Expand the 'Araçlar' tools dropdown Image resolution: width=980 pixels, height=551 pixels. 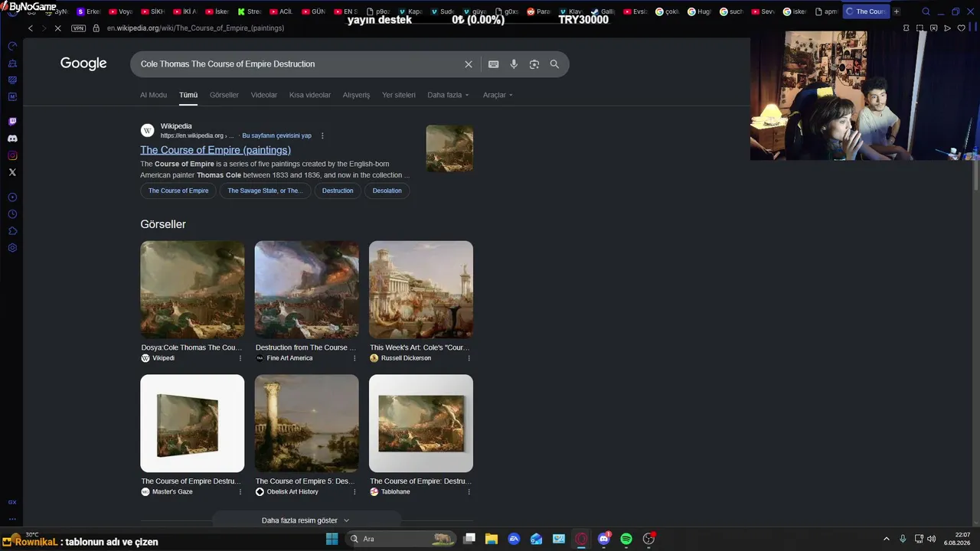point(498,95)
